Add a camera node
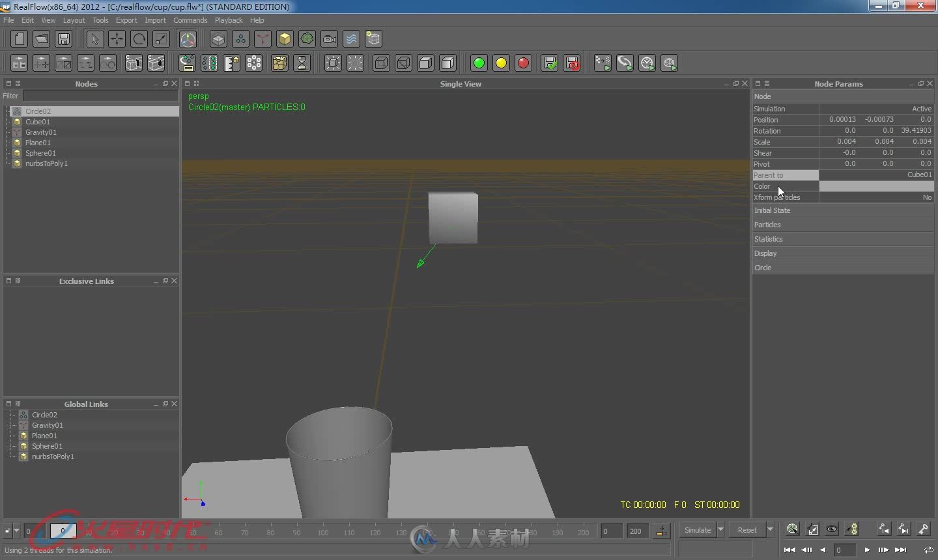The width and height of the screenshot is (938, 560). click(330, 39)
